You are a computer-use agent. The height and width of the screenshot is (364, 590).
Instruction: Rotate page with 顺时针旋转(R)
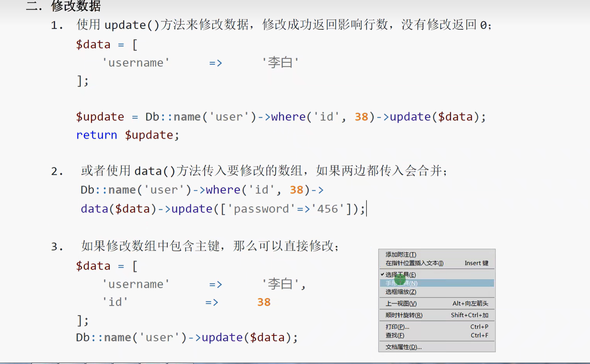(x=437, y=315)
